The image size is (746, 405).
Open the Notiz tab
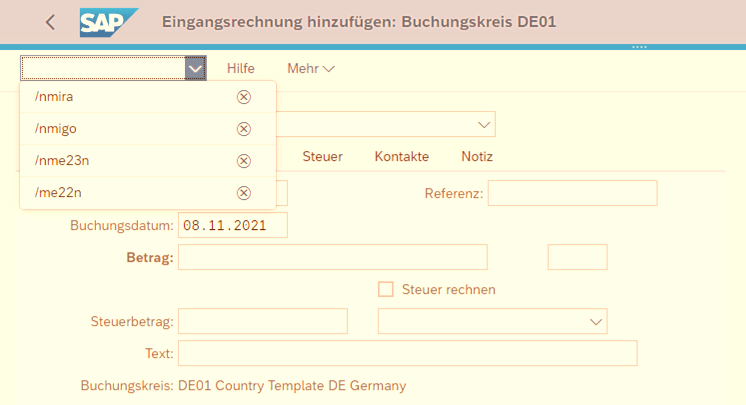click(477, 157)
